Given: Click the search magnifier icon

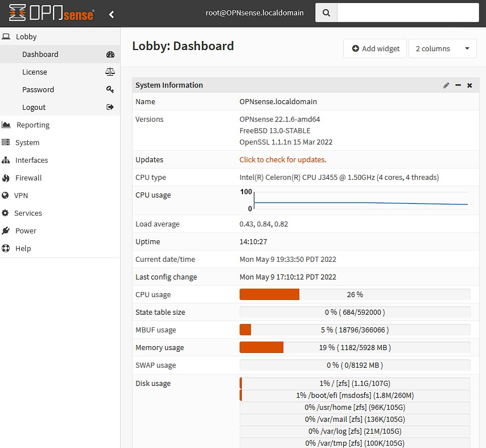Looking at the screenshot, I should click(326, 13).
